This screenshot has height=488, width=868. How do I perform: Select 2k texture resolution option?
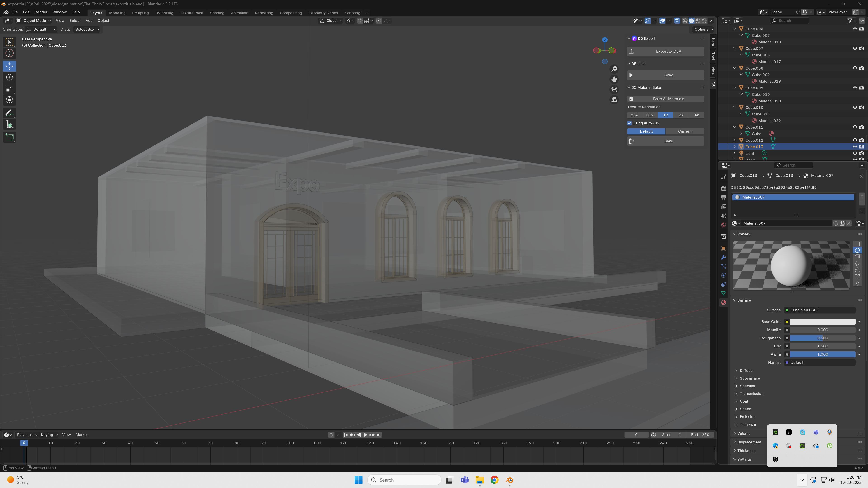[681, 115]
